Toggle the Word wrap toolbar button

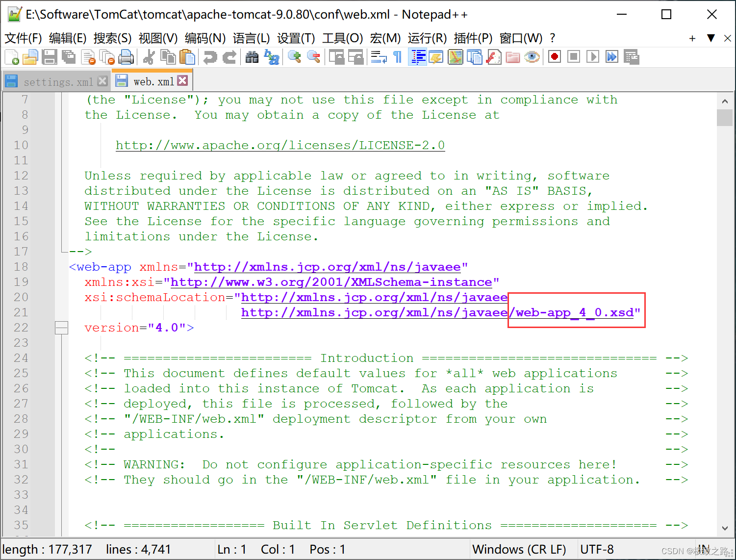pos(379,57)
